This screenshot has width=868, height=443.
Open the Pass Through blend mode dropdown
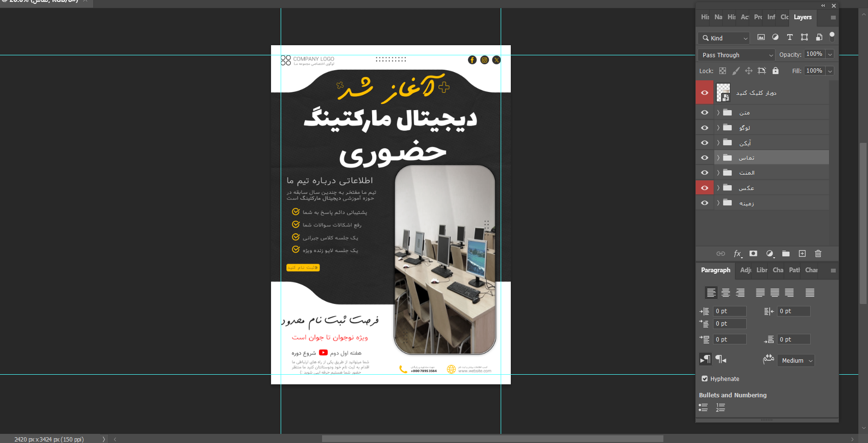736,55
